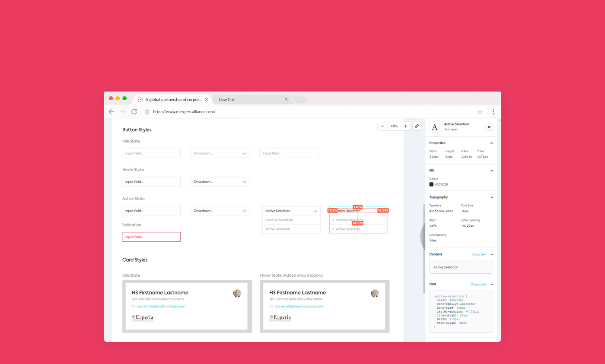Click the copy link icon button
Screen dimensions: 605x364
[x=417, y=126]
